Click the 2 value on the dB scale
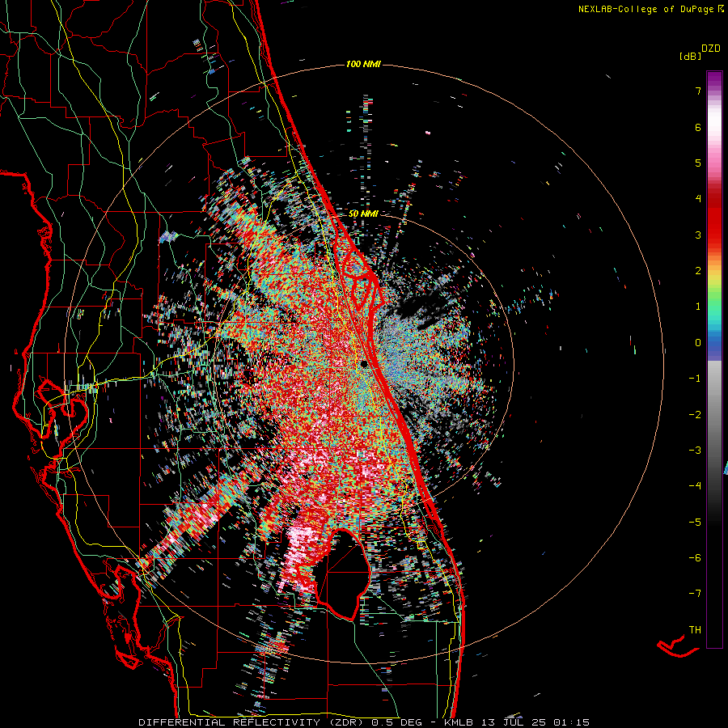This screenshot has width=728, height=728. click(698, 271)
